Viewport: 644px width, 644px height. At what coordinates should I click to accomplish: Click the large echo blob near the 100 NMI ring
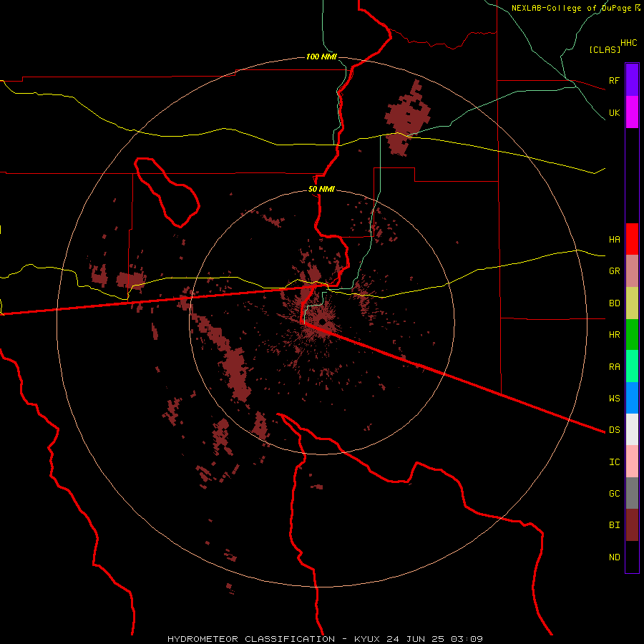click(x=407, y=118)
